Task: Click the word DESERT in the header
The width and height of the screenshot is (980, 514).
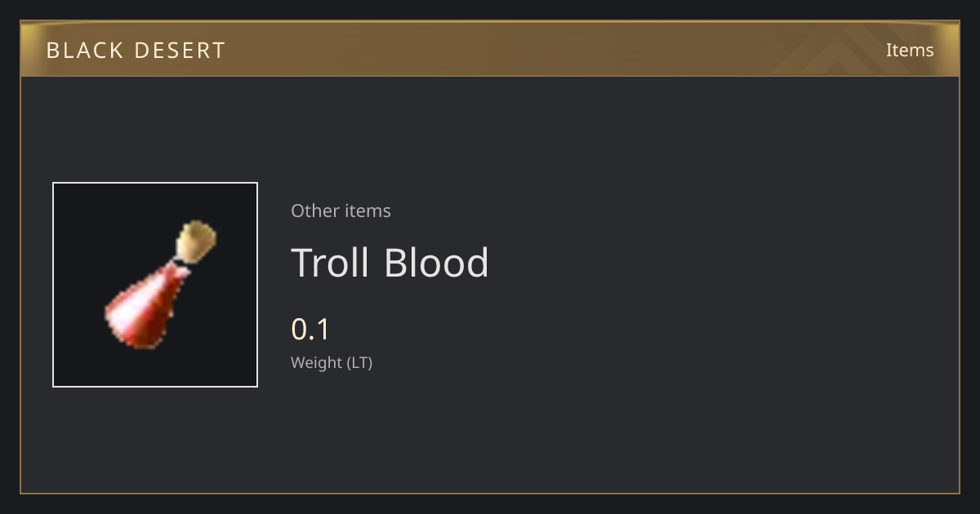Action: (180, 51)
